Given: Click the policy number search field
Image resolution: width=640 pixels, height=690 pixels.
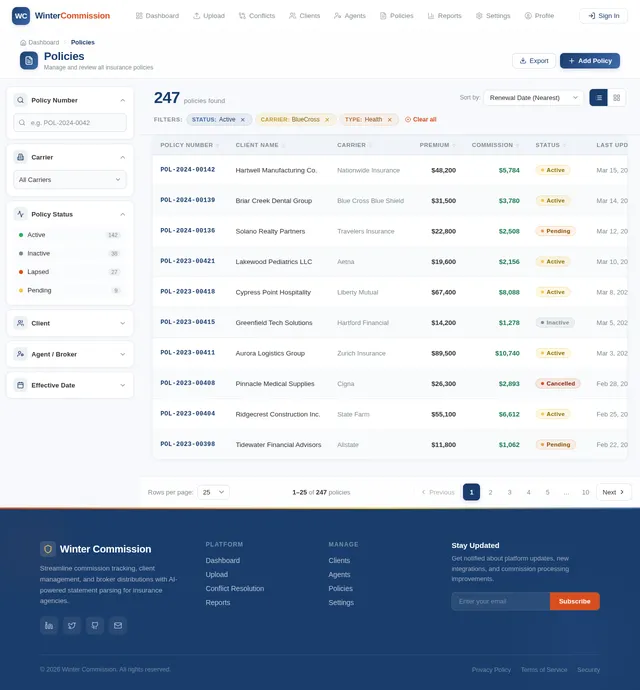Looking at the screenshot, I should tap(70, 123).
